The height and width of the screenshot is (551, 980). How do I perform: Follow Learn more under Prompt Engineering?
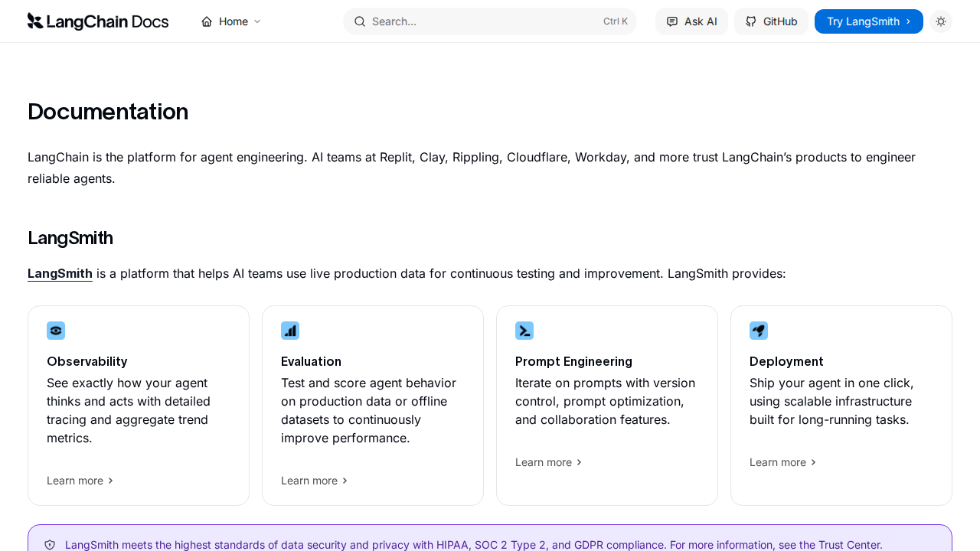pos(548,462)
